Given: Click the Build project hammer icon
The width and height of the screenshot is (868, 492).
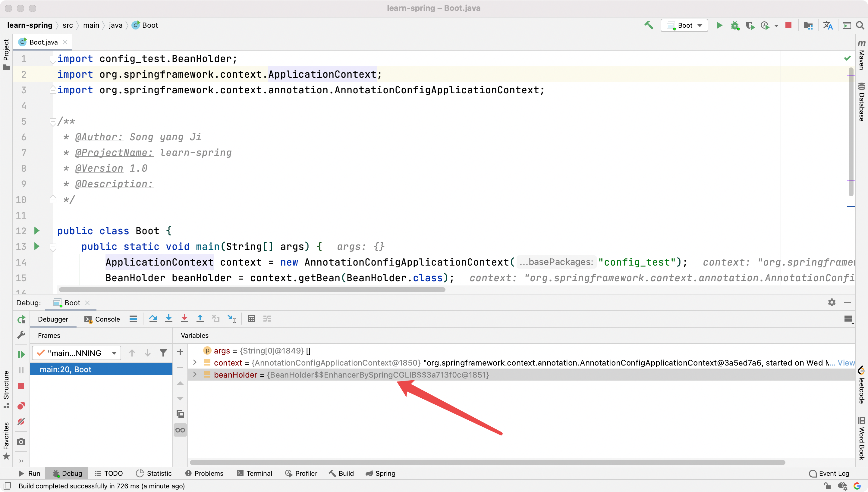Looking at the screenshot, I should pyautogui.click(x=649, y=25).
